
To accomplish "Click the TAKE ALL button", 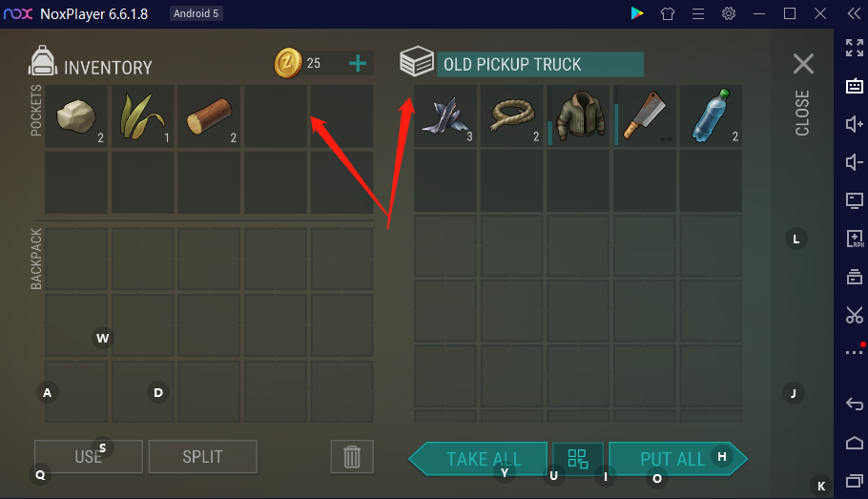I will point(478,459).
